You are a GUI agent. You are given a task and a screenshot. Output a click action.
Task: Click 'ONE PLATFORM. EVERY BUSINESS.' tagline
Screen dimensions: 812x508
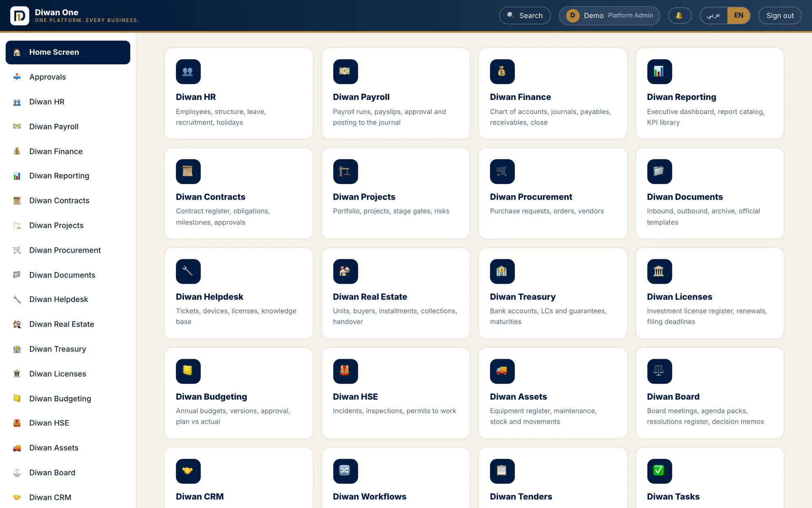pos(87,20)
